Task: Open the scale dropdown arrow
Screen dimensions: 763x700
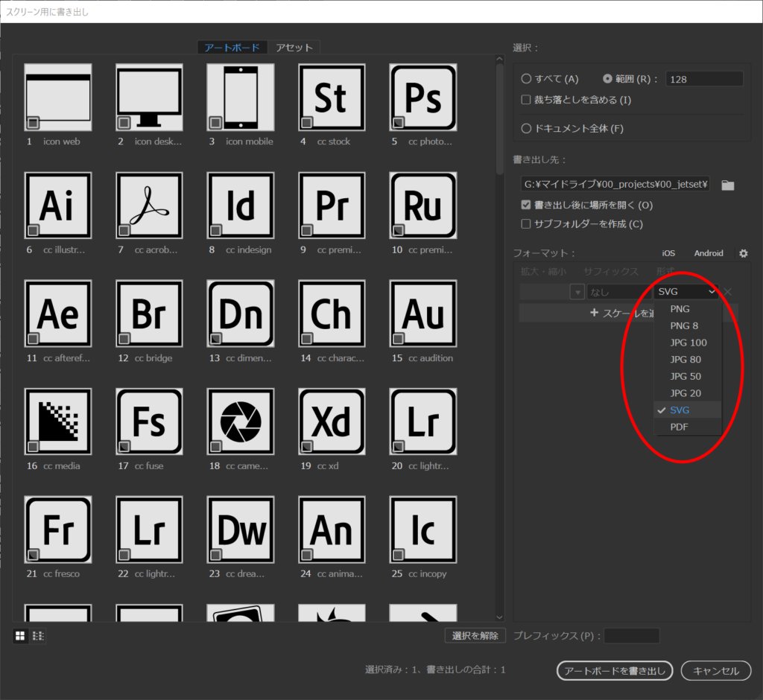Action: (577, 292)
